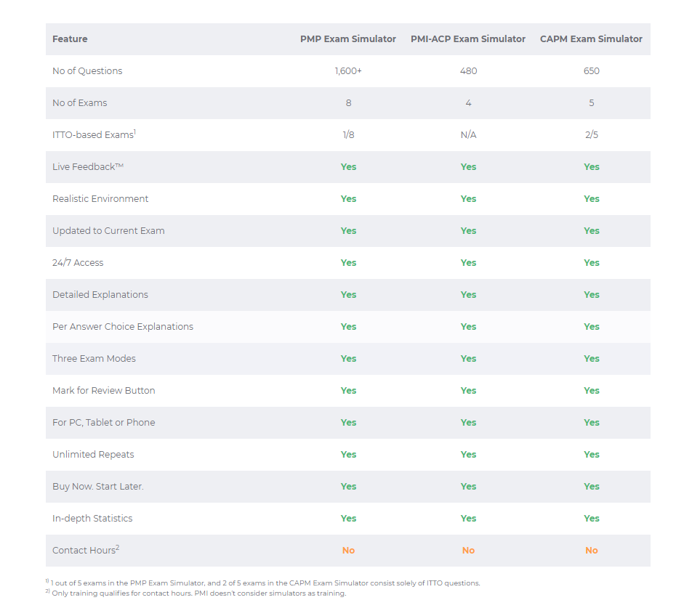Click the Feature column header

pos(70,38)
